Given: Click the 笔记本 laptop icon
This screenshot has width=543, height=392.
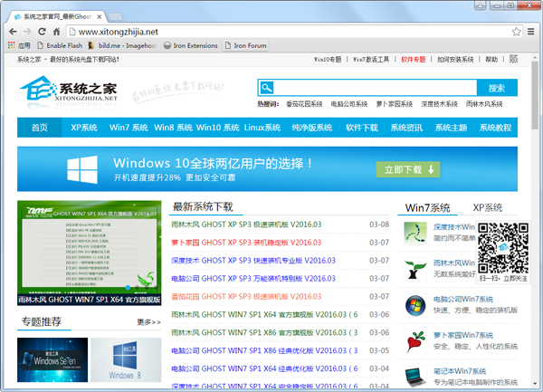Looking at the screenshot, I should (415, 378).
